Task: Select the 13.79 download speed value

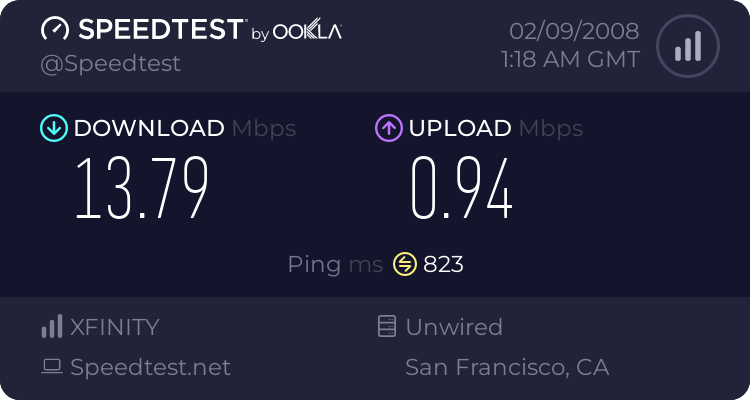Action: [142, 189]
